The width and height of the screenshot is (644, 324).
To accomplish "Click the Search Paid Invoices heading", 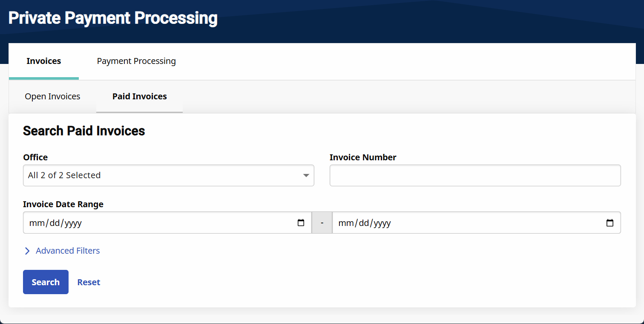I will [x=84, y=131].
